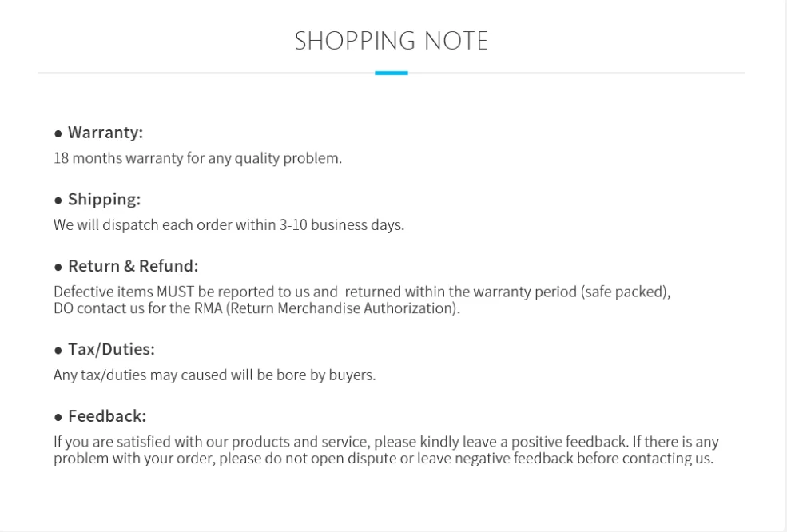Select the Shipping heading
Screen dimensions: 787x532
[104, 200]
